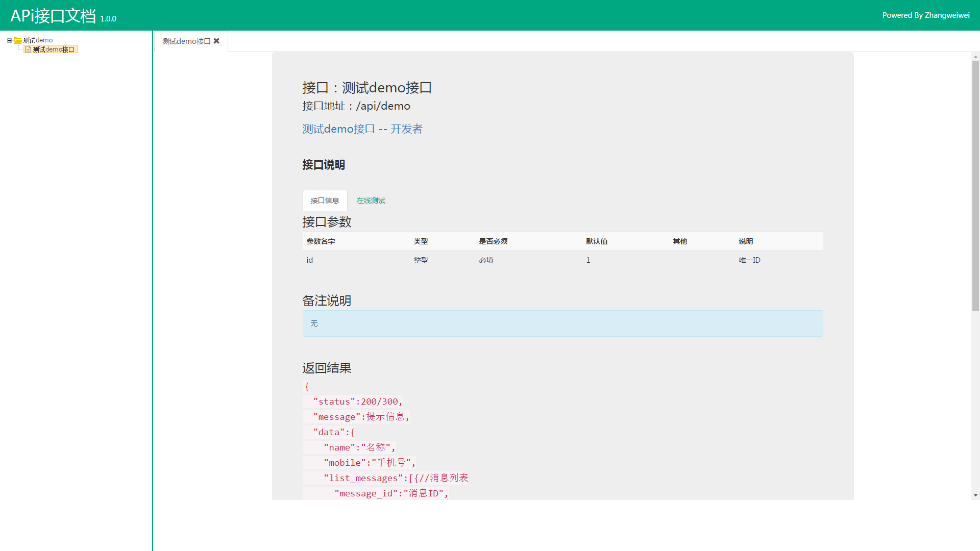Click the scrollbar down arrow

pyautogui.click(x=975, y=495)
